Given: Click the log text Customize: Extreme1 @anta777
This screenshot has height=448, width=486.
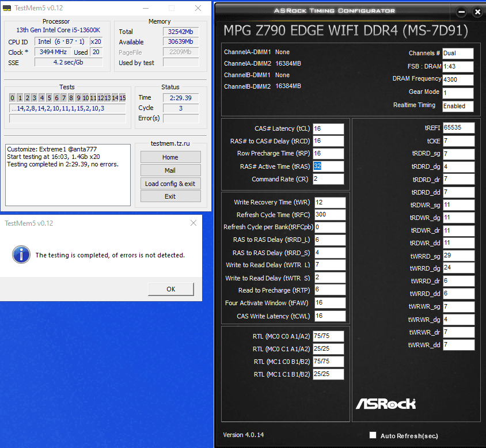Looking at the screenshot, I should click(x=52, y=149).
